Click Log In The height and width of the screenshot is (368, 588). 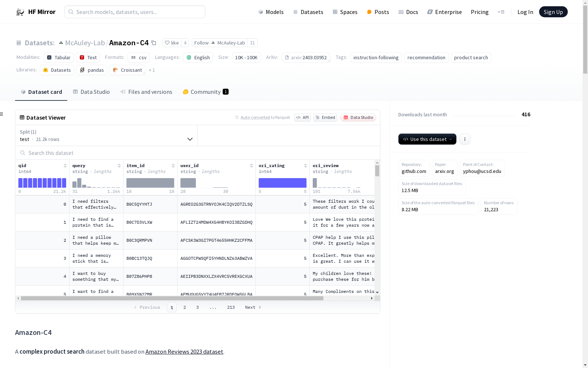pos(525,12)
